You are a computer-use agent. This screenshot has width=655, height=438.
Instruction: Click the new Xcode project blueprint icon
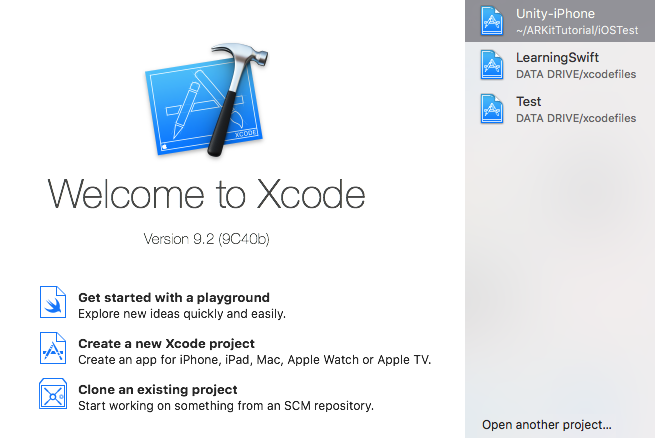(52, 350)
